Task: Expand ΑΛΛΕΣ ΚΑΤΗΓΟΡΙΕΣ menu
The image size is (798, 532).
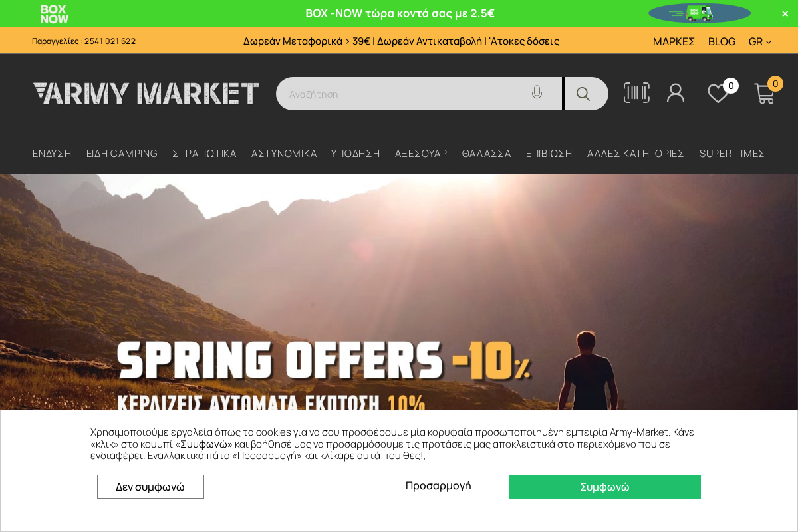Action: point(636,154)
